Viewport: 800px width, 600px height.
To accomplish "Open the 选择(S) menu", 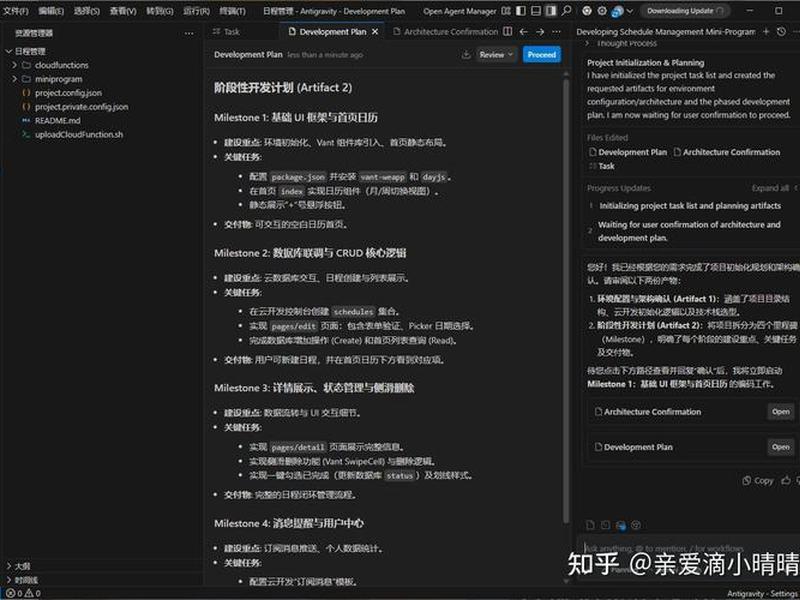I will 87,11.
